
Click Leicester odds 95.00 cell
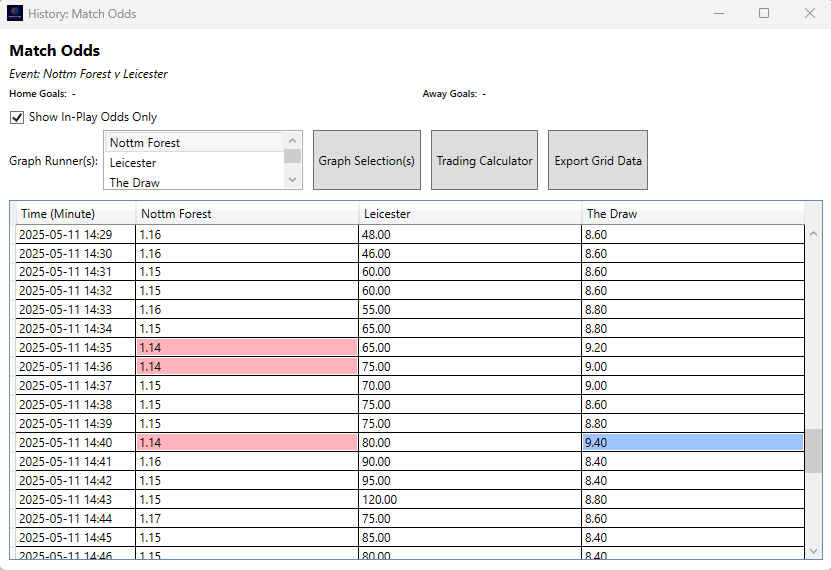click(470, 480)
